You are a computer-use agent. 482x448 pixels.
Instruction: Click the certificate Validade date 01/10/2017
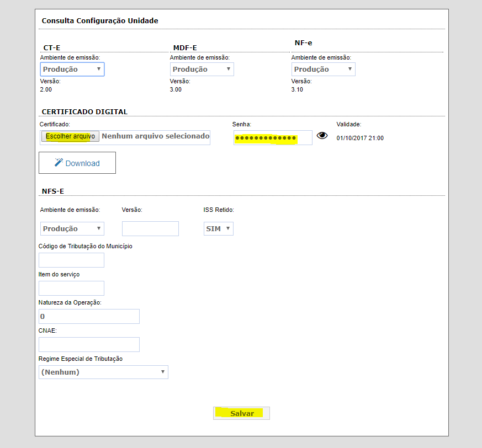point(360,138)
